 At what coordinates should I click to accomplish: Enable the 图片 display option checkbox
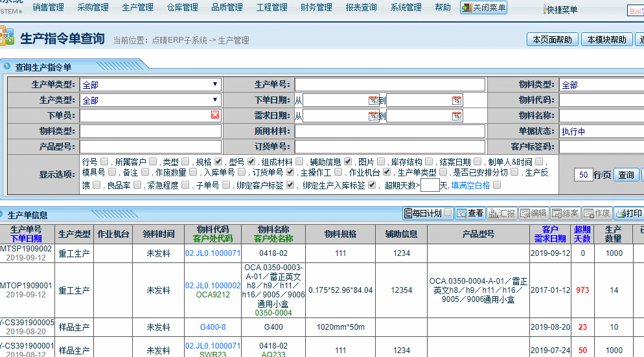[x=380, y=161]
